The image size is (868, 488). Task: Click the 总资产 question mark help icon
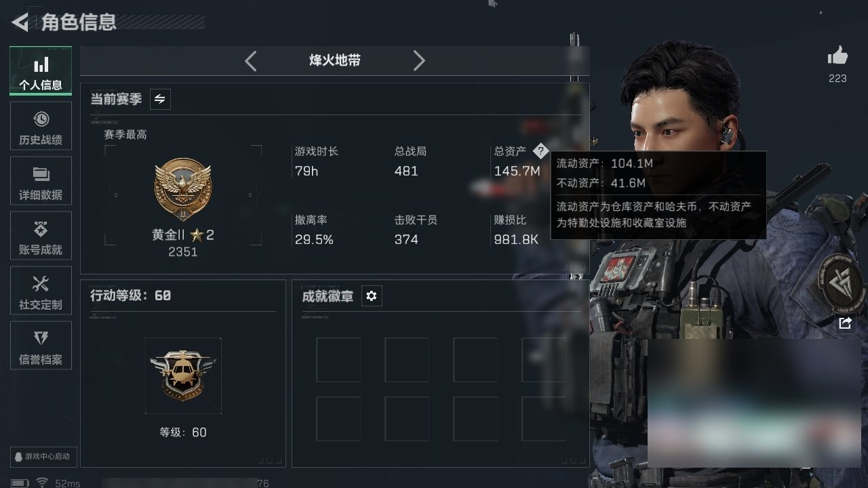(540, 151)
